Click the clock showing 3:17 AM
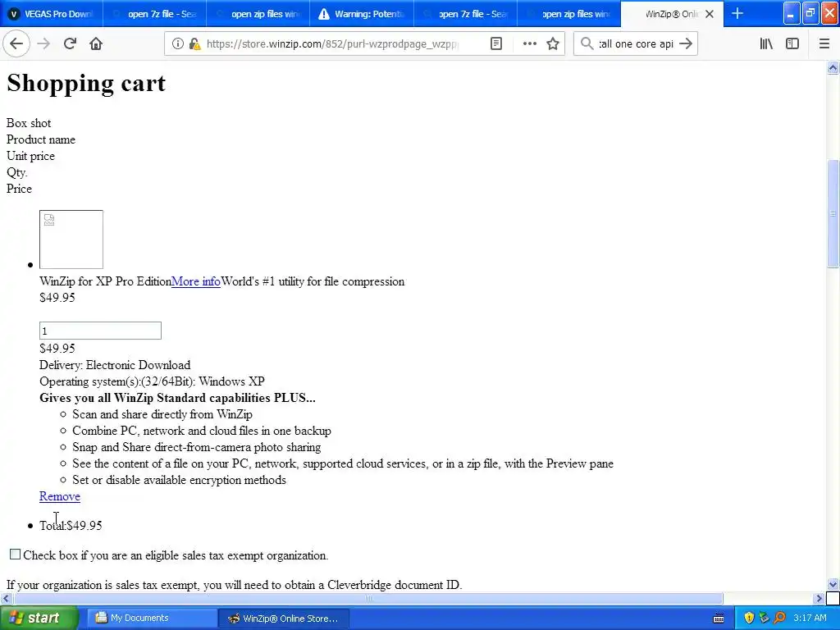 pos(810,618)
